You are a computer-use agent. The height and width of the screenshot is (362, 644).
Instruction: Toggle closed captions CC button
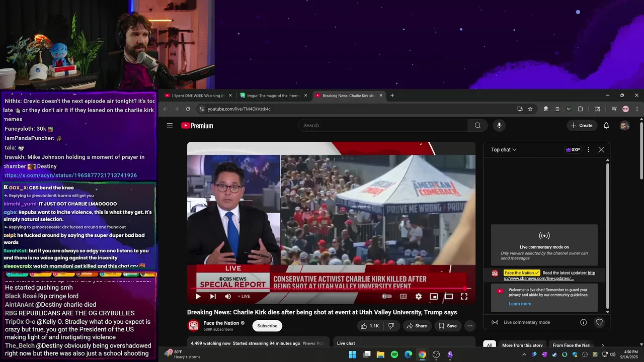pos(403,297)
